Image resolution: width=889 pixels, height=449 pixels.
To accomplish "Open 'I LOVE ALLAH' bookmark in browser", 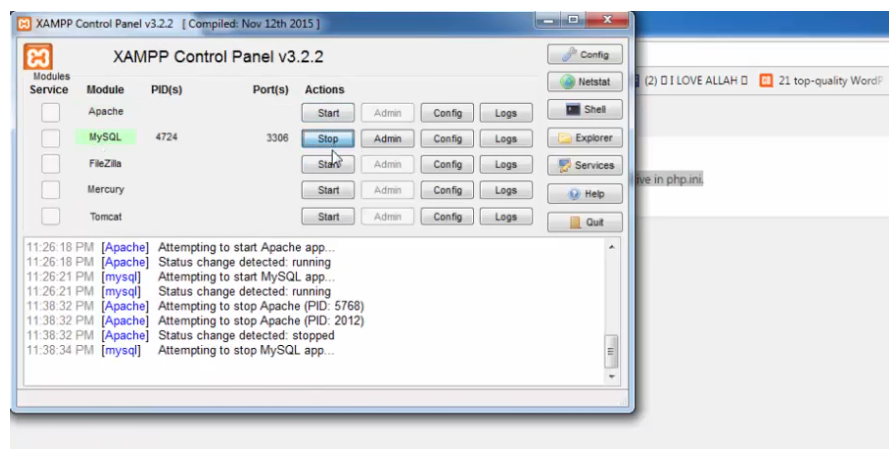I will (691, 81).
